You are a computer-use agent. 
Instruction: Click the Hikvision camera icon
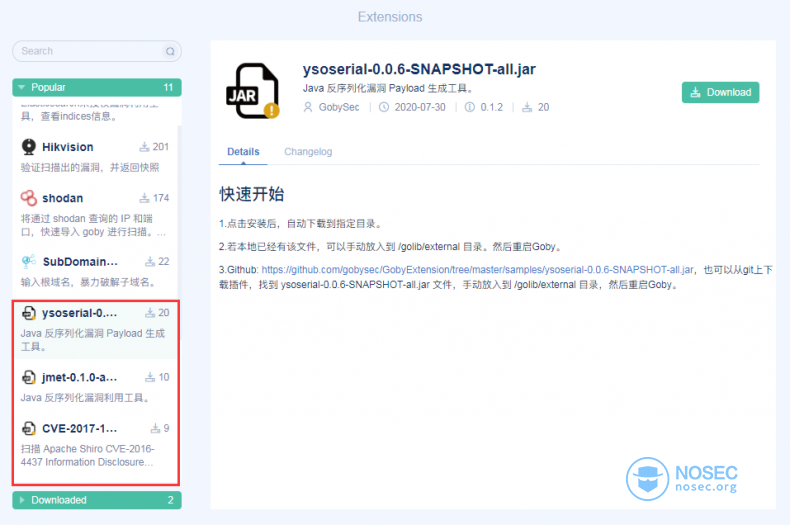pyautogui.click(x=29, y=147)
